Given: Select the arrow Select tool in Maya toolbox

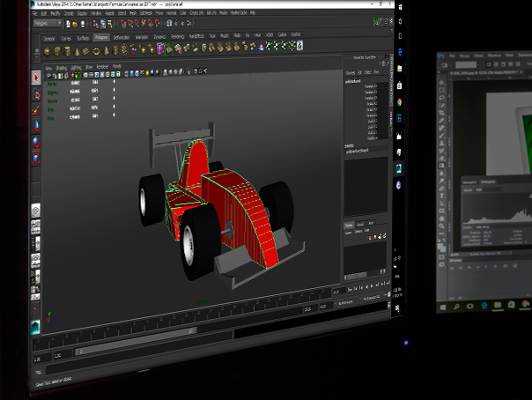Looking at the screenshot, I should click(36, 76).
